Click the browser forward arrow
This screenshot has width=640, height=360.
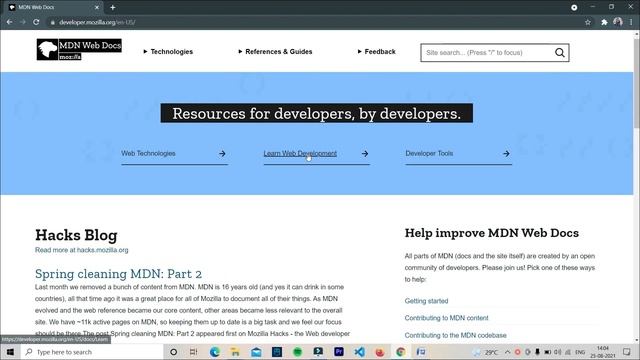pyautogui.click(x=23, y=22)
